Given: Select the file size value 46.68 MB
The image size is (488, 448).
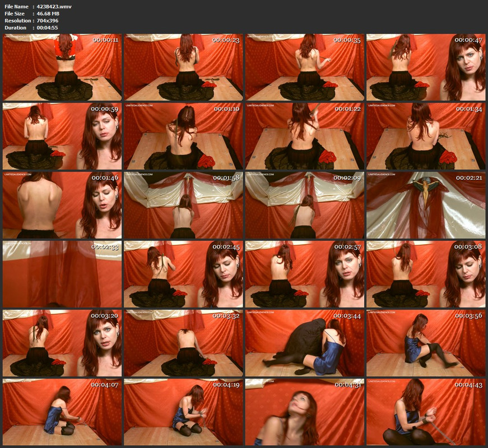Looking at the screenshot, I should pyautogui.click(x=48, y=13).
